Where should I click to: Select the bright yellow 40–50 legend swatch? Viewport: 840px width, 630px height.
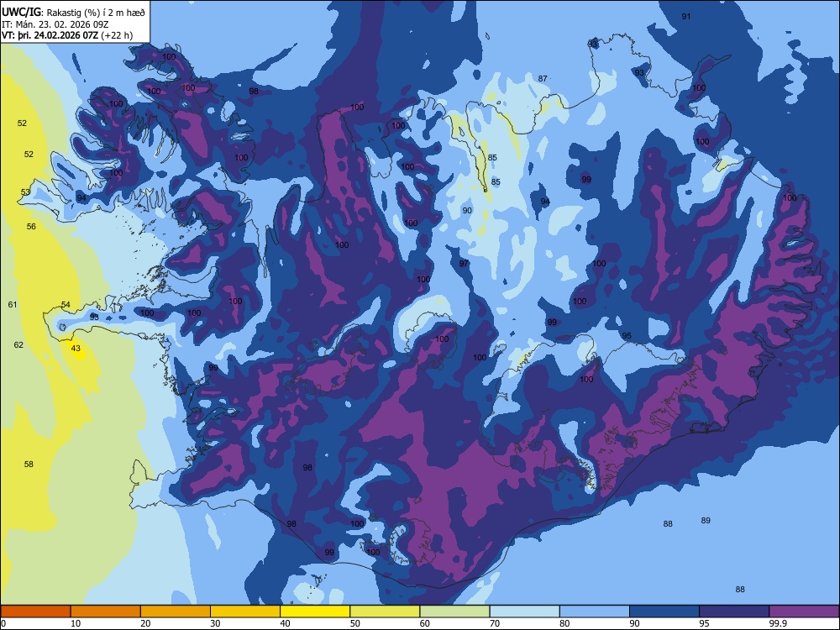(315, 612)
